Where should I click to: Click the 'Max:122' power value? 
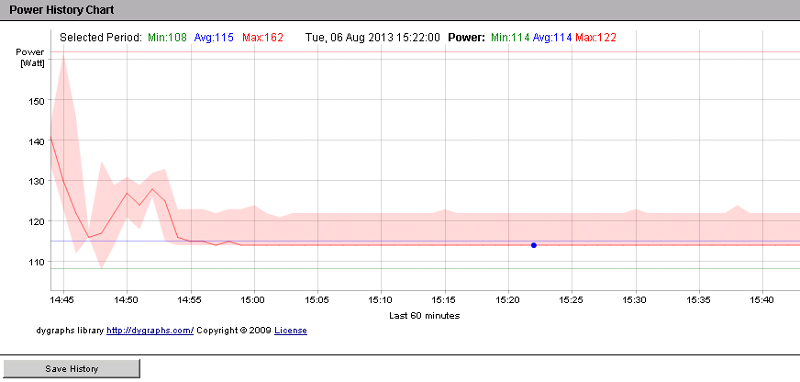pos(595,37)
